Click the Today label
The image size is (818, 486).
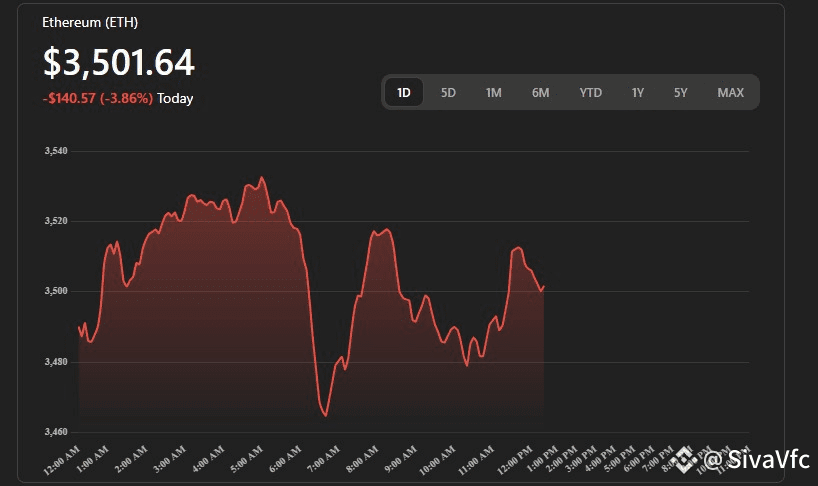click(x=175, y=99)
